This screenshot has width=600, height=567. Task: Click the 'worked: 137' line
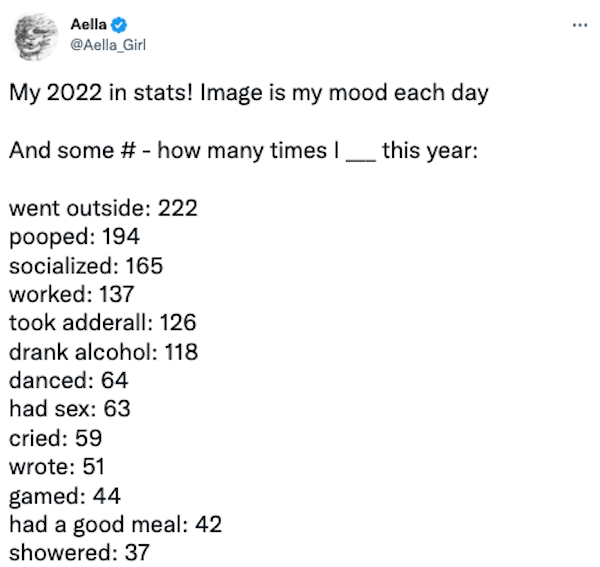(x=72, y=294)
